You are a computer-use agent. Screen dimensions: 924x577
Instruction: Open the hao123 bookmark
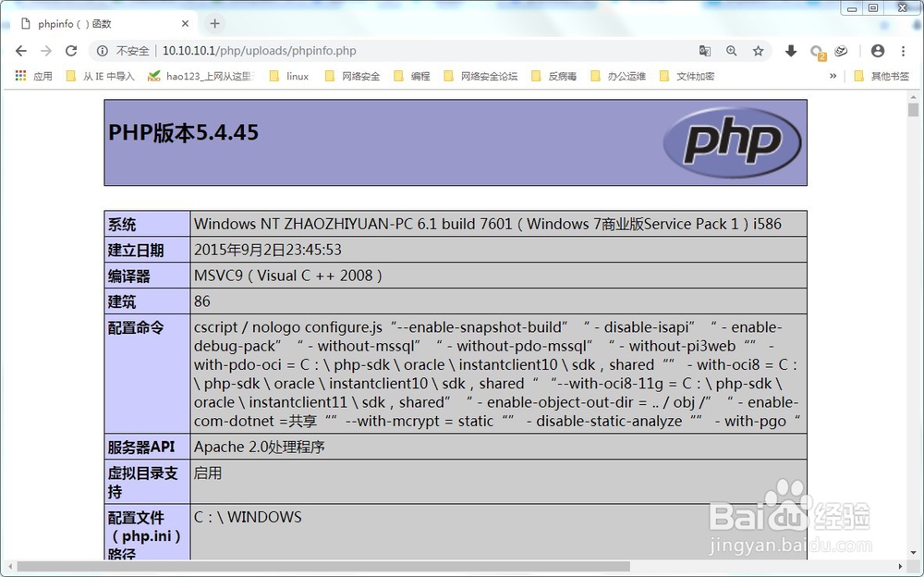click(x=201, y=76)
